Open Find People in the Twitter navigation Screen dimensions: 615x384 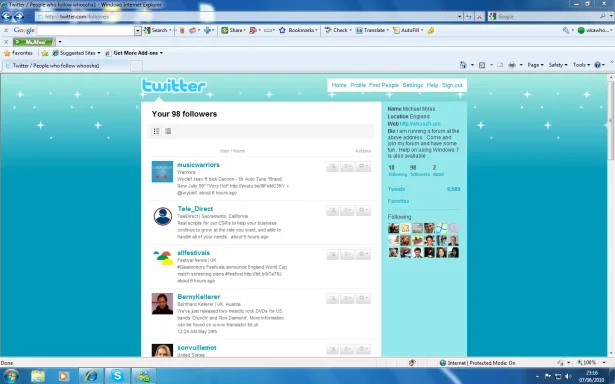click(x=384, y=85)
